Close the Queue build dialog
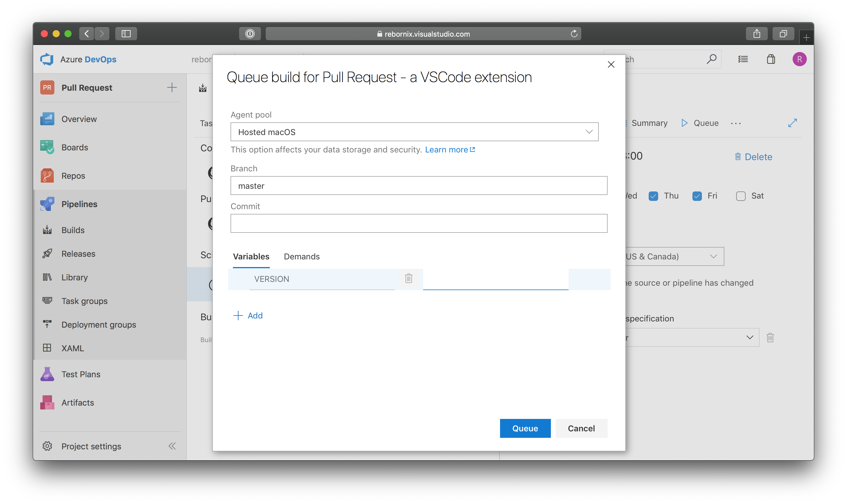This screenshot has height=504, width=847. [611, 64]
